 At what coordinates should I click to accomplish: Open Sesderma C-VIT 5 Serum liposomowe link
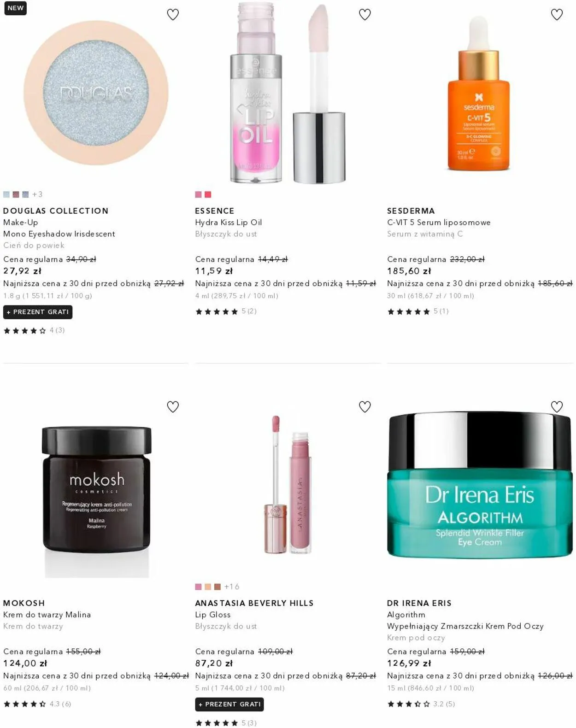tap(439, 222)
